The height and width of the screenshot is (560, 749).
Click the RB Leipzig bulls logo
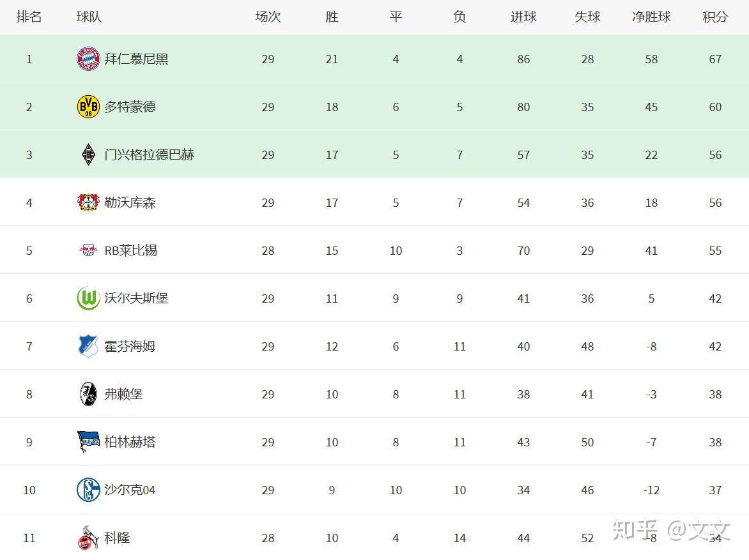88,250
